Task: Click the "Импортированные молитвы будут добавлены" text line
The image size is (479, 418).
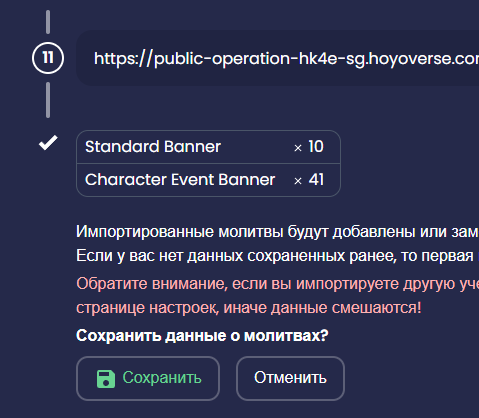Action: pos(278,232)
